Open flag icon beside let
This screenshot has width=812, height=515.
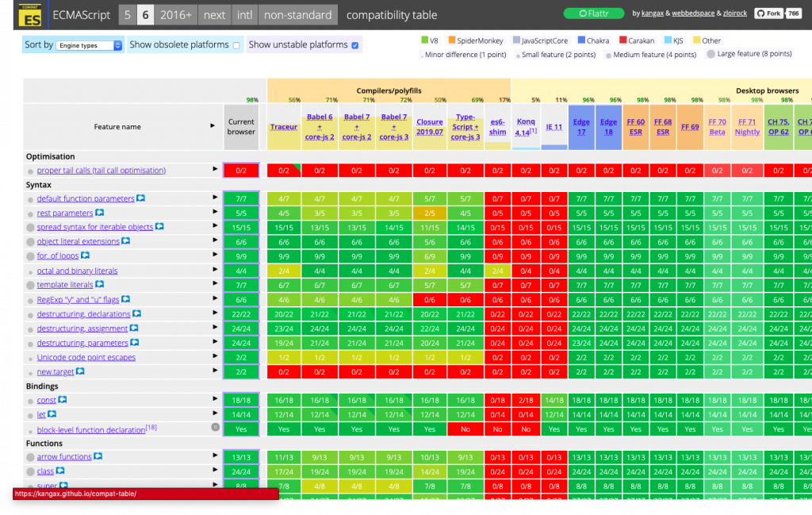(52, 414)
